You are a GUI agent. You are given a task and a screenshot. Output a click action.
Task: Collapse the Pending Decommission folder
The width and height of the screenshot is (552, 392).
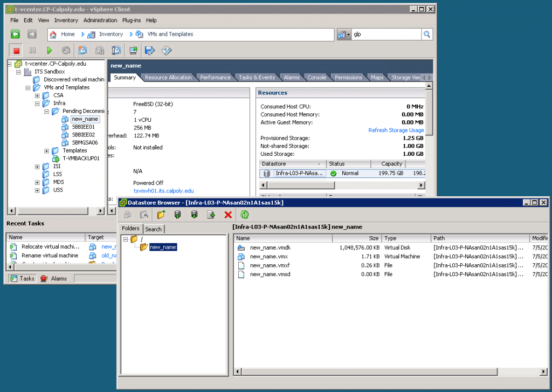46,112
